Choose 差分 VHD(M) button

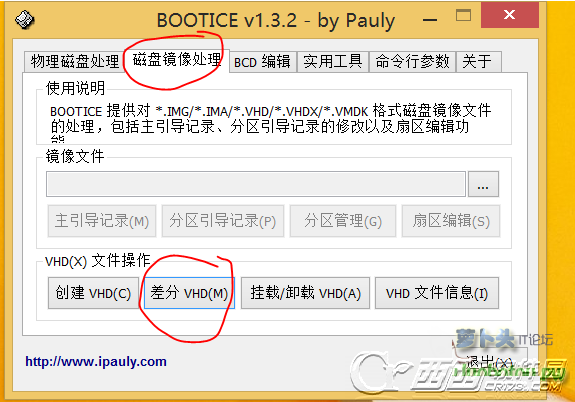pyautogui.click(x=189, y=293)
